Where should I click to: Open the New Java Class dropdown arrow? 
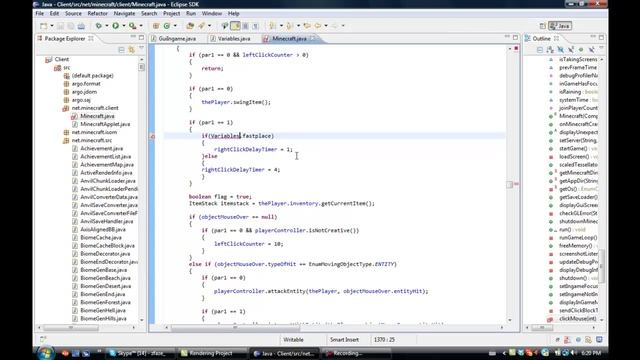175,26
